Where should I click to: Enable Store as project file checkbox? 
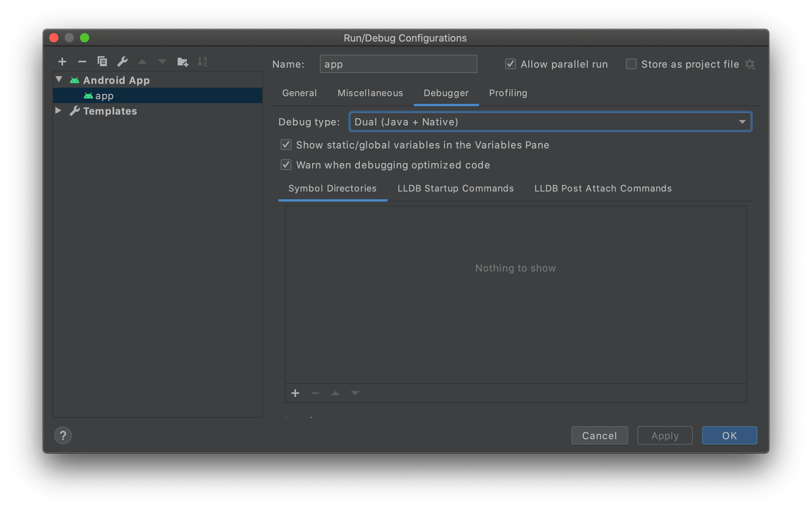[631, 64]
